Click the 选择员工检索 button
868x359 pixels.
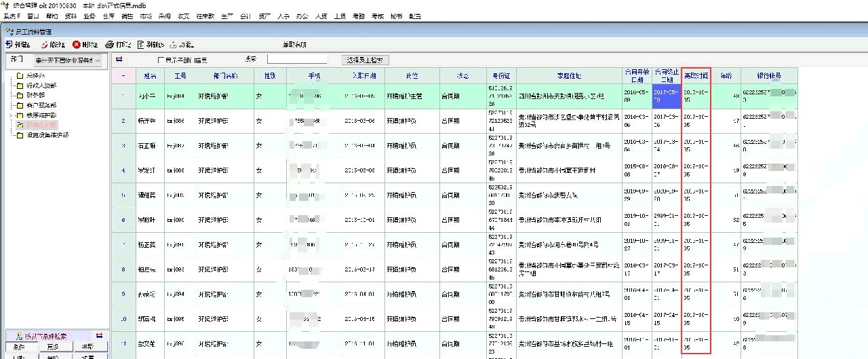[x=364, y=60]
